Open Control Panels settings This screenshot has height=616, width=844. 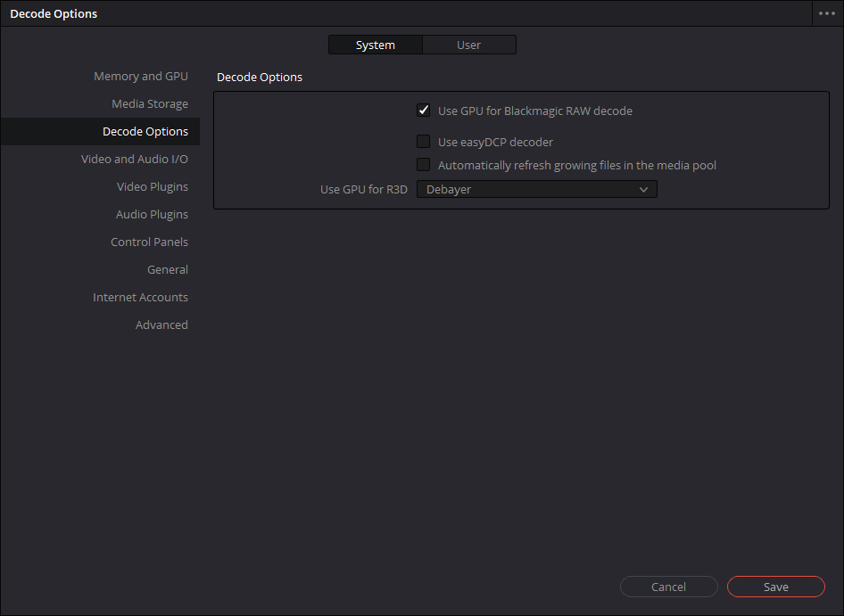[149, 242]
